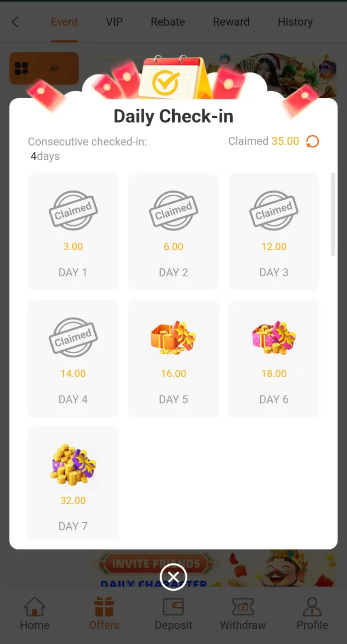This screenshot has width=347, height=644.
Task: Open the History tab
Action: coord(295,22)
